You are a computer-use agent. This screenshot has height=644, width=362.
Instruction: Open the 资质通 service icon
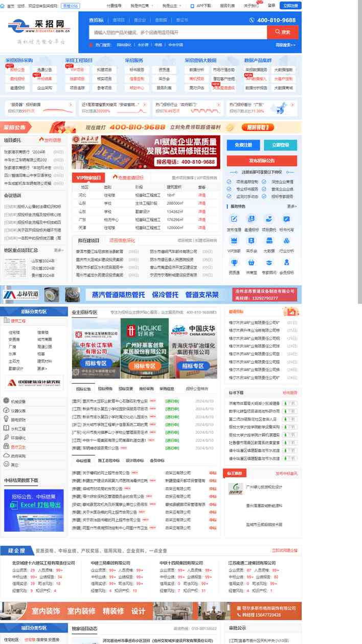coord(234,262)
